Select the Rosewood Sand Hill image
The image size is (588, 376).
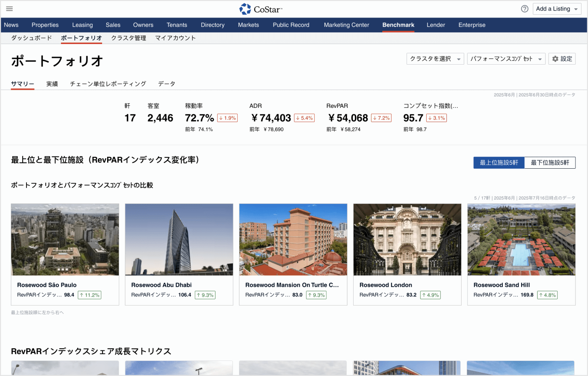[x=521, y=240]
